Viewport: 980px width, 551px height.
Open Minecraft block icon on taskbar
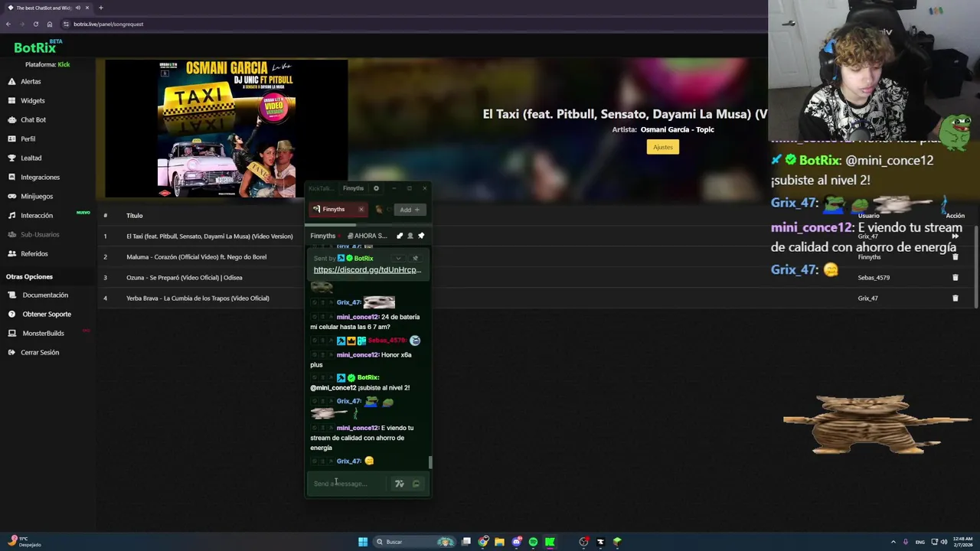[x=617, y=542]
